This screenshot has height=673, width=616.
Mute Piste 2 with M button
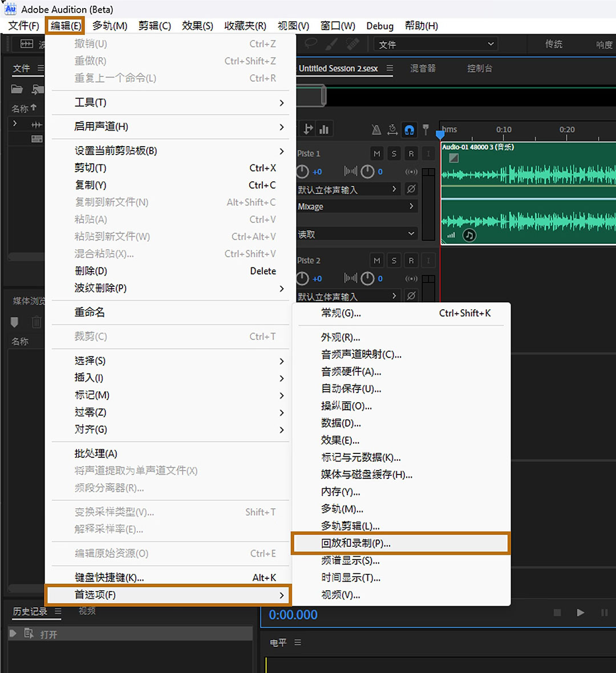point(377,261)
